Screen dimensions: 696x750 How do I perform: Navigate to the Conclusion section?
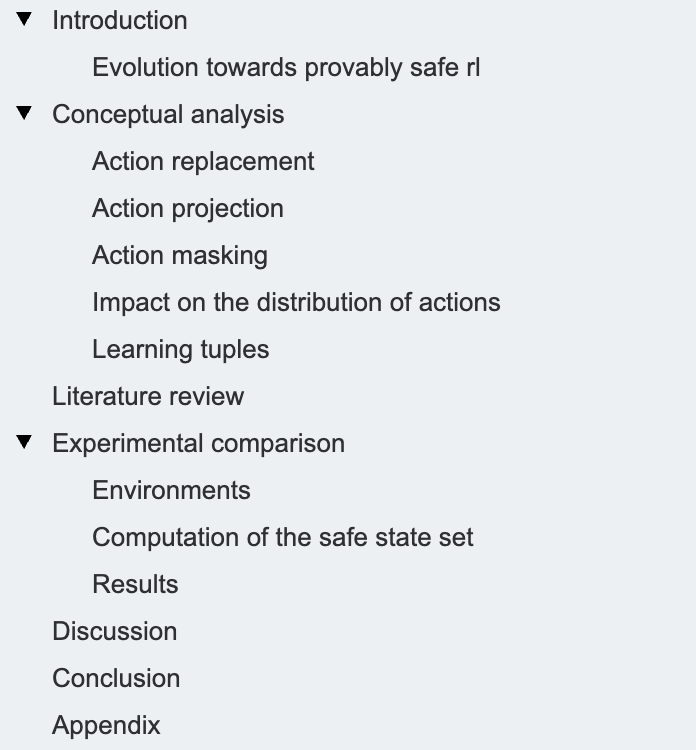click(116, 678)
